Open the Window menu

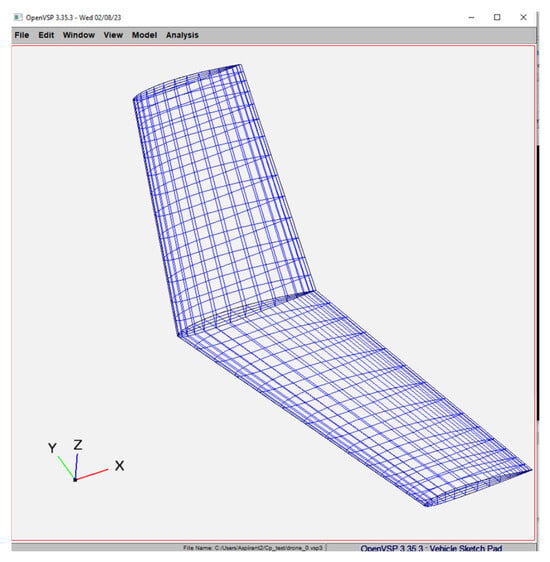tap(79, 35)
